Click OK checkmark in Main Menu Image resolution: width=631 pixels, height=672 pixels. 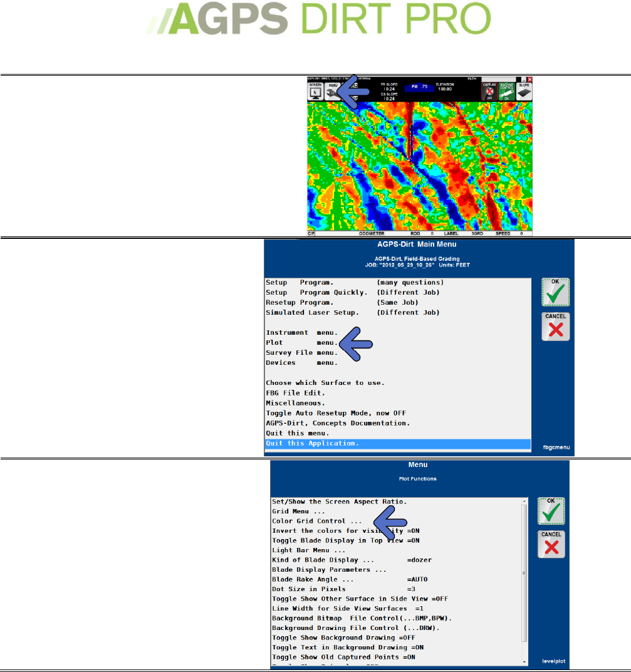click(555, 292)
